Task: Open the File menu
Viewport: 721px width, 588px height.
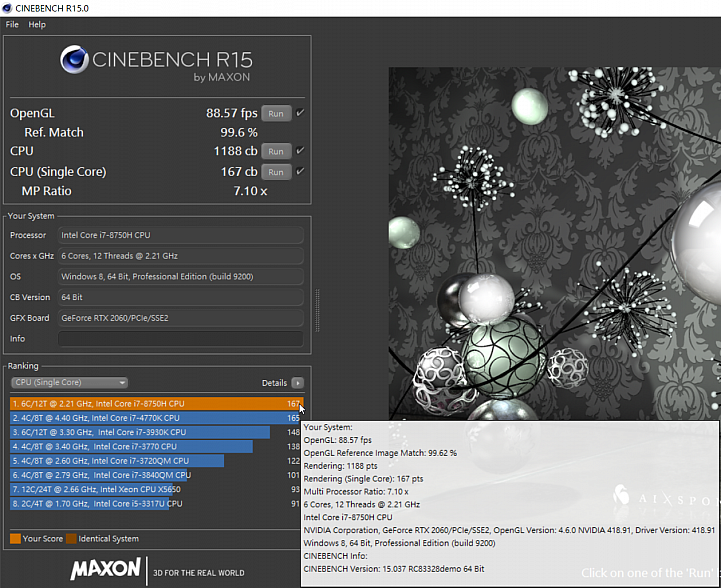Action: [12, 25]
